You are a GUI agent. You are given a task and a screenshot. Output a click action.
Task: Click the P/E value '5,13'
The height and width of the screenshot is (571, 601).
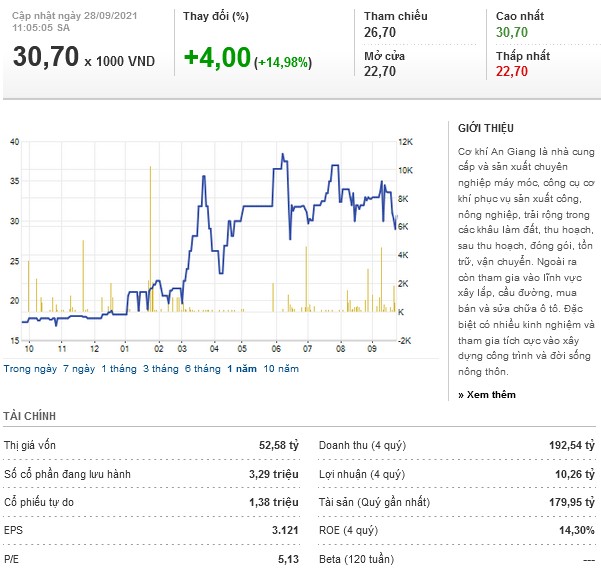[288, 559]
